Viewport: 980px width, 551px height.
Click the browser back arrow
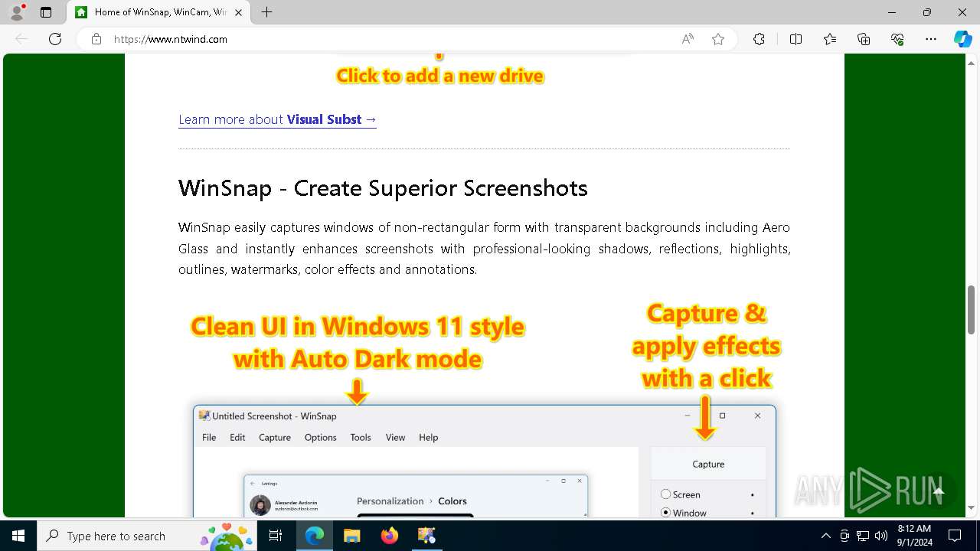coord(21,39)
